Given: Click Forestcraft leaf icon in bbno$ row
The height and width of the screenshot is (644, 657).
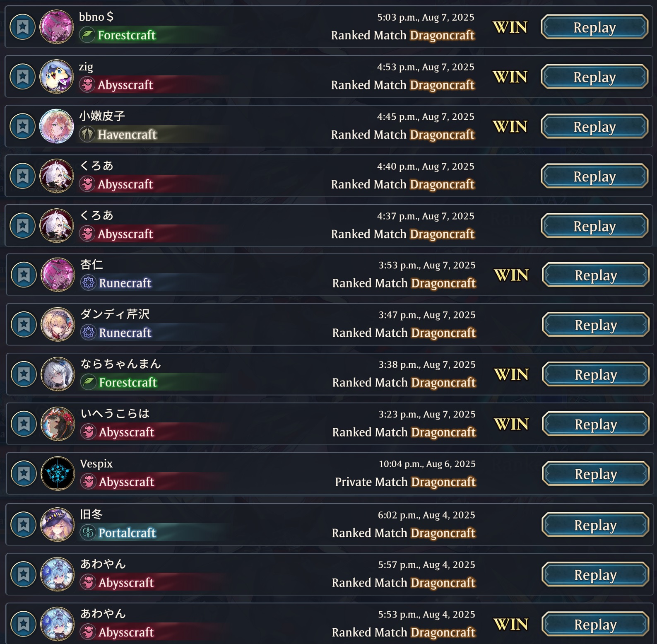Looking at the screenshot, I should tap(87, 35).
